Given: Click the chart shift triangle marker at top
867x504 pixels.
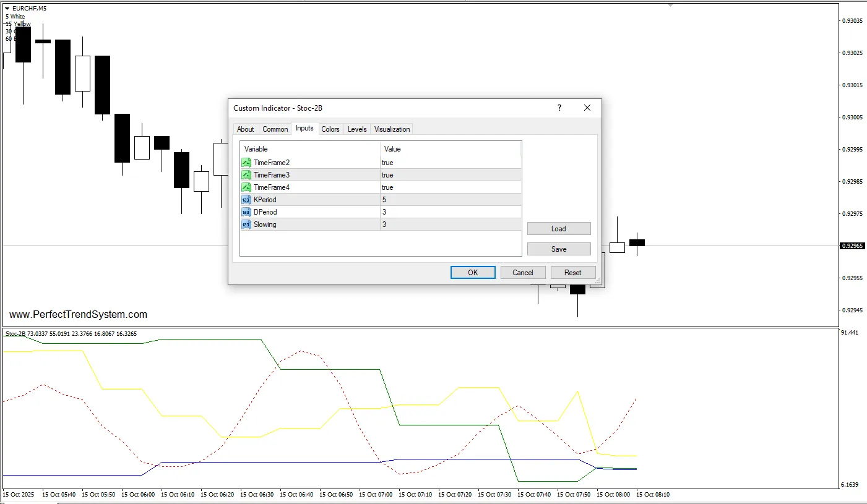Looking at the screenshot, I should point(670,5).
